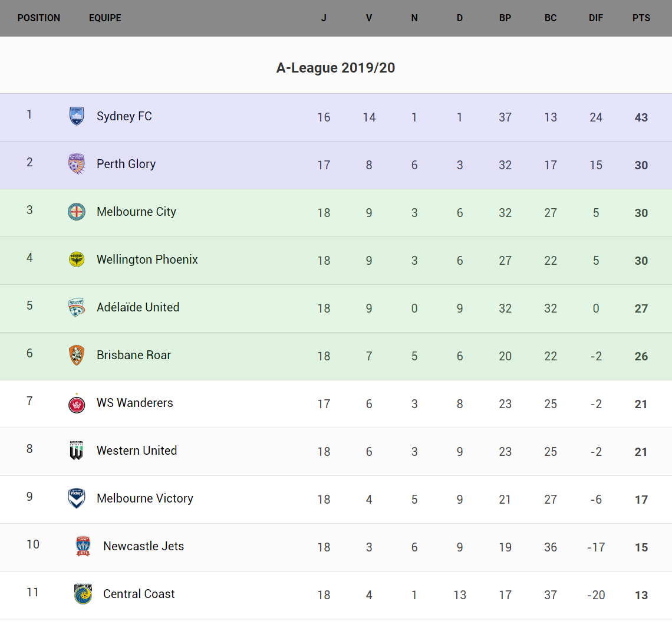Image resolution: width=672 pixels, height=624 pixels.
Task: Click the Melbourne Victory club badge
Action: coord(77,498)
